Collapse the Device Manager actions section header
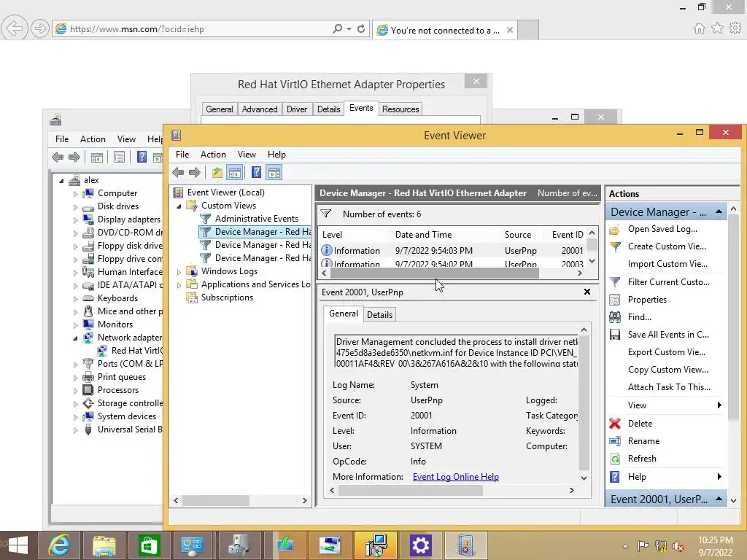The height and width of the screenshot is (560, 747). click(x=719, y=211)
